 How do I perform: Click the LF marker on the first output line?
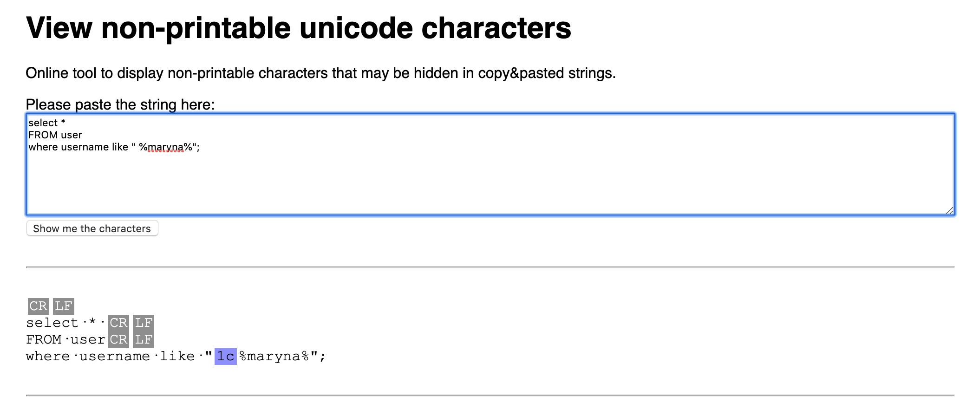click(x=64, y=306)
